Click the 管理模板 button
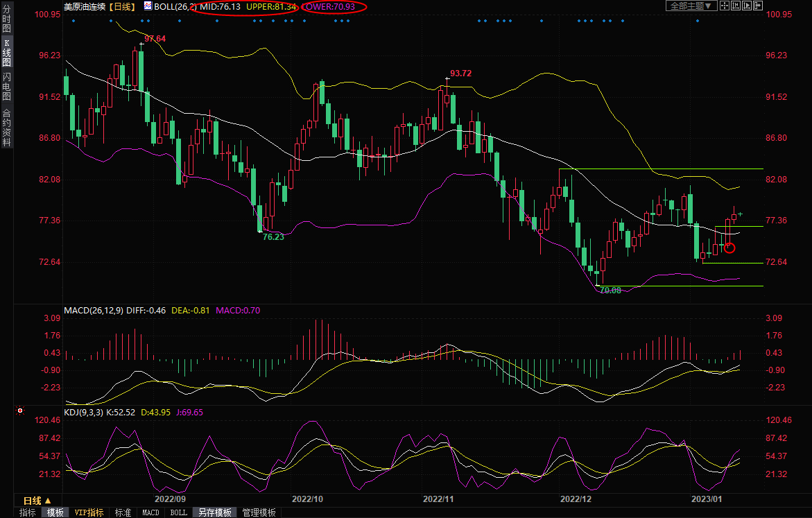 click(x=259, y=512)
